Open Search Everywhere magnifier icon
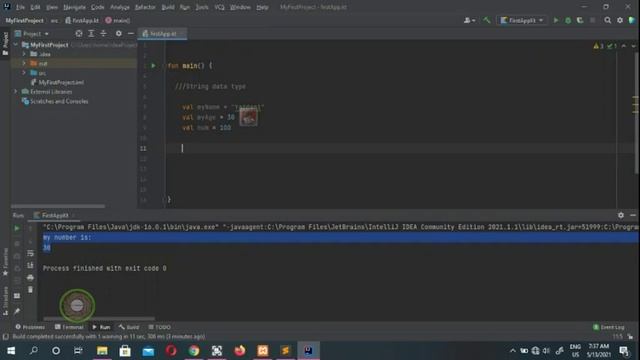 tap(608, 20)
